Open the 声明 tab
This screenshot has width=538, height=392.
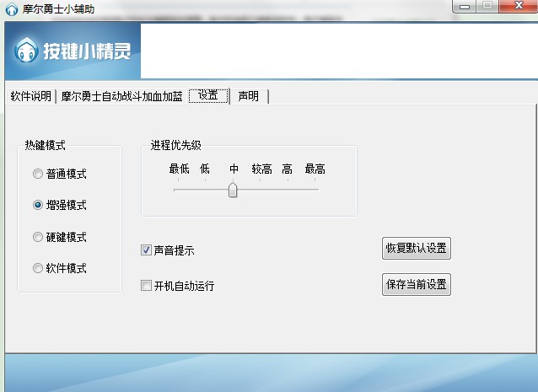tap(249, 96)
